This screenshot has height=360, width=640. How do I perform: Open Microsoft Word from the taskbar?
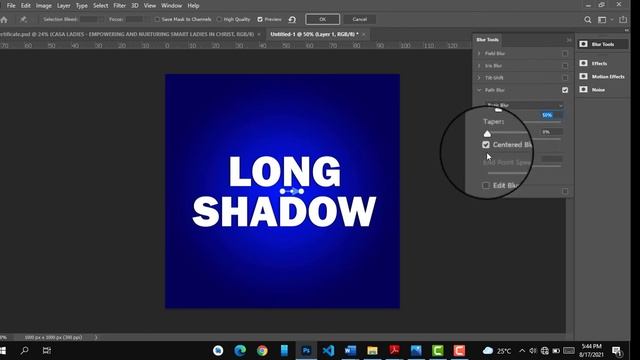[x=350, y=350]
